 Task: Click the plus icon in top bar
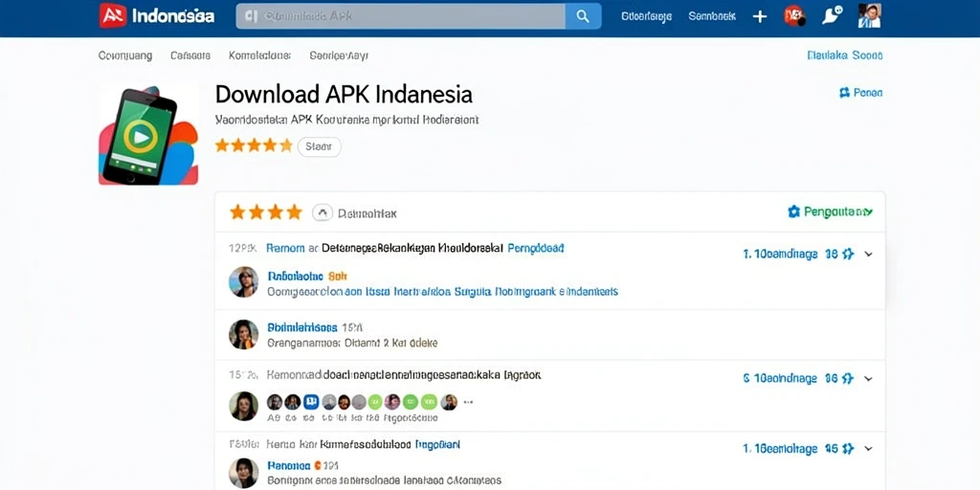[759, 16]
